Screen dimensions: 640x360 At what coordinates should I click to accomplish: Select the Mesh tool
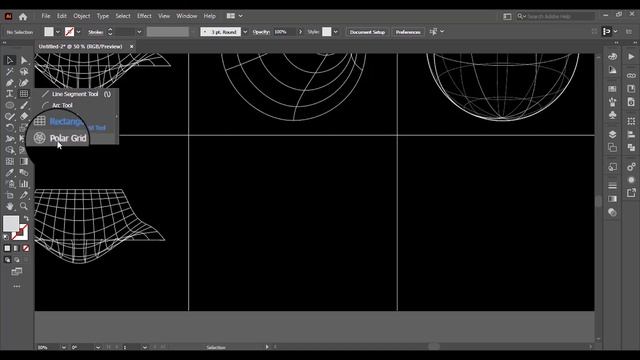(10, 162)
